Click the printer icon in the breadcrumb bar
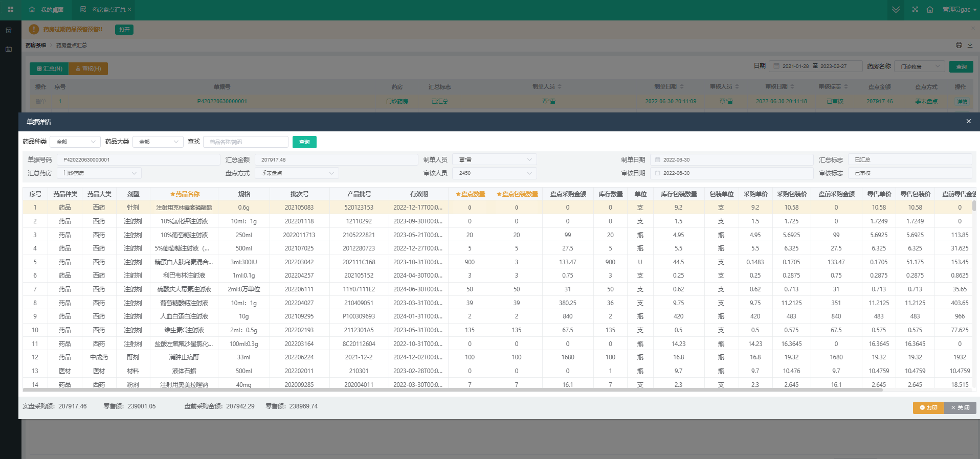The height and width of the screenshot is (459, 980). point(959,45)
